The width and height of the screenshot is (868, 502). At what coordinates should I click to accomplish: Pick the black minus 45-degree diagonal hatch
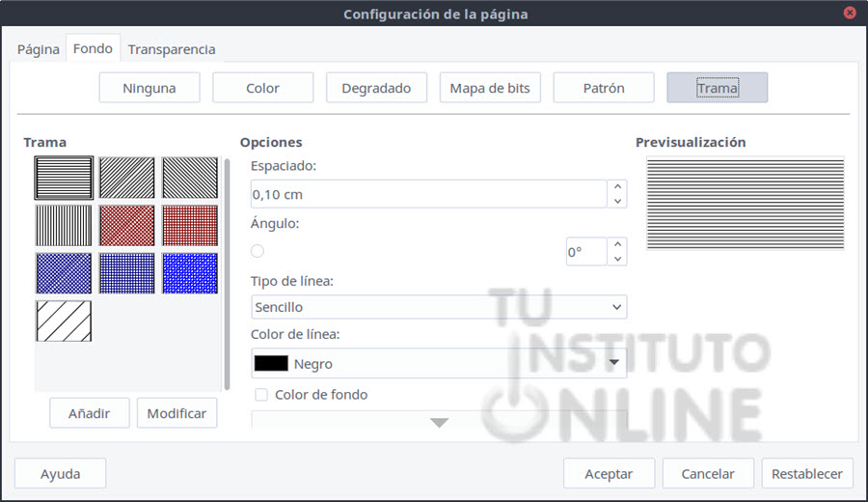point(190,178)
